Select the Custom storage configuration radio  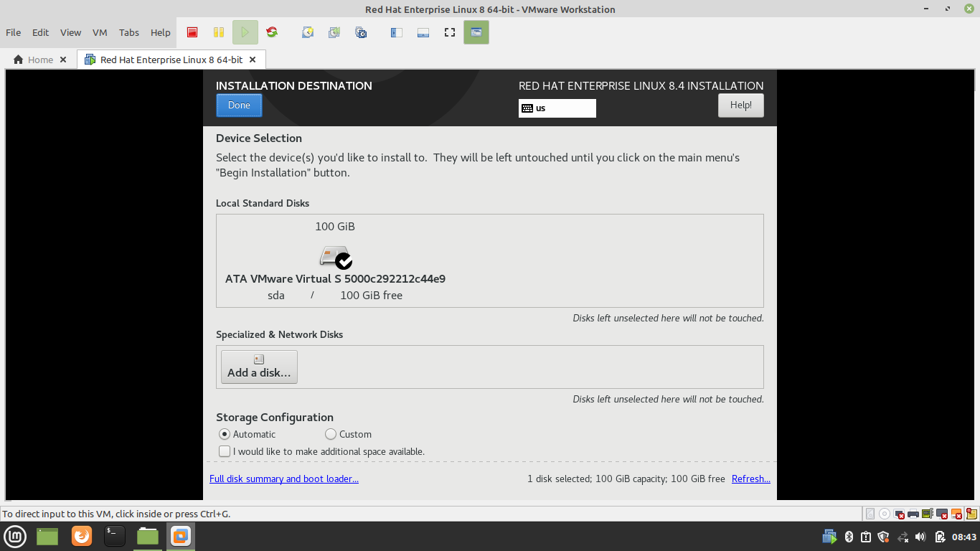pyautogui.click(x=331, y=434)
